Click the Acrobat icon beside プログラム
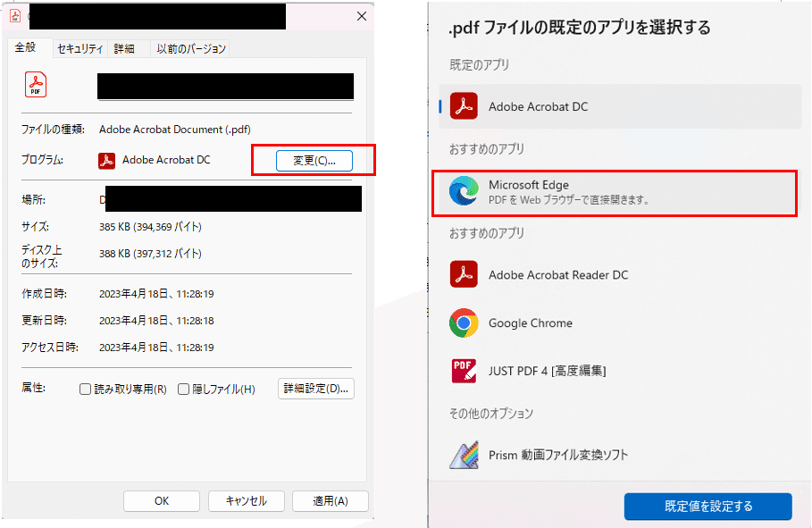Image resolution: width=812 pixels, height=528 pixels. (x=106, y=161)
